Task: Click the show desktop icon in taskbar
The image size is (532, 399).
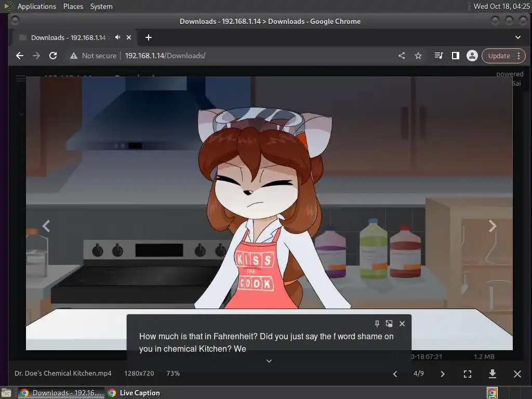Action: [x=6, y=393]
